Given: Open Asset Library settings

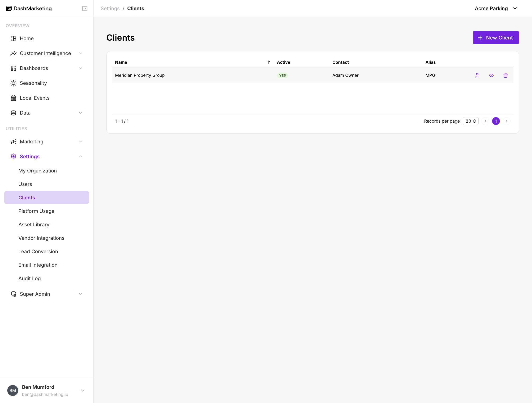Looking at the screenshot, I should pos(47,225).
